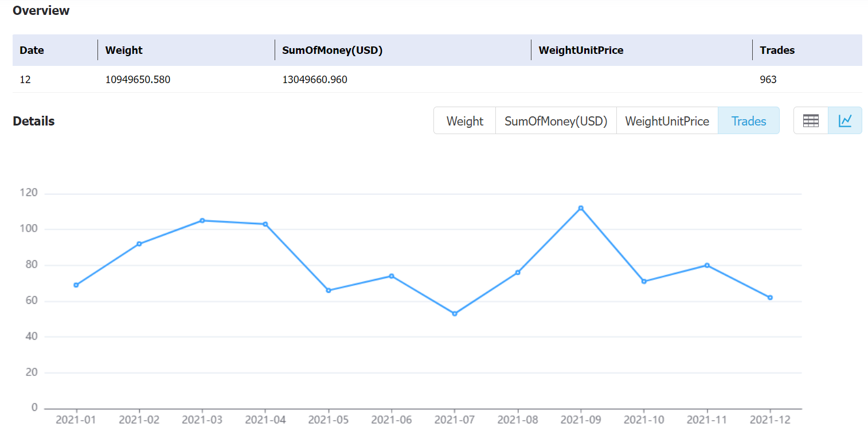Screen dimensions: 868x443
Task: Click the 2021-02 data point
Action: (x=139, y=244)
